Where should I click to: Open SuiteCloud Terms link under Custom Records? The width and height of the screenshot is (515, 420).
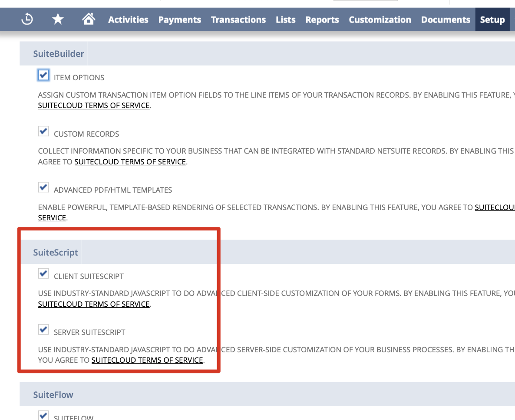130,162
